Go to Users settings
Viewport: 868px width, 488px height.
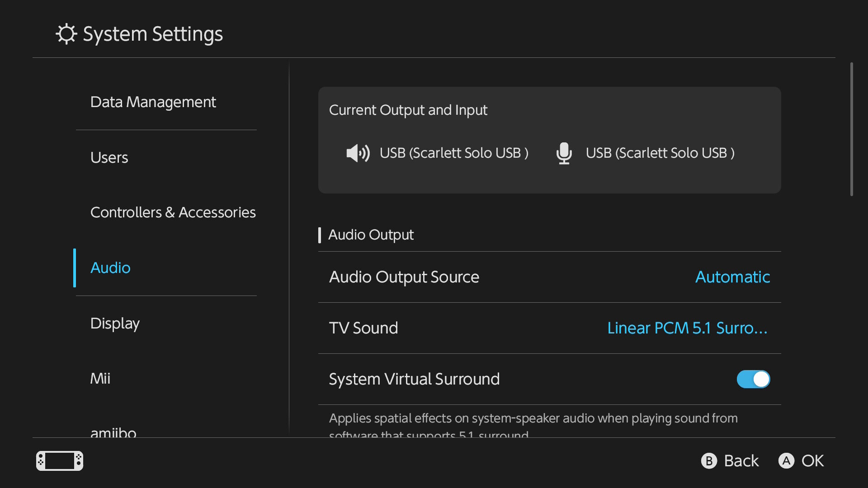click(x=109, y=158)
